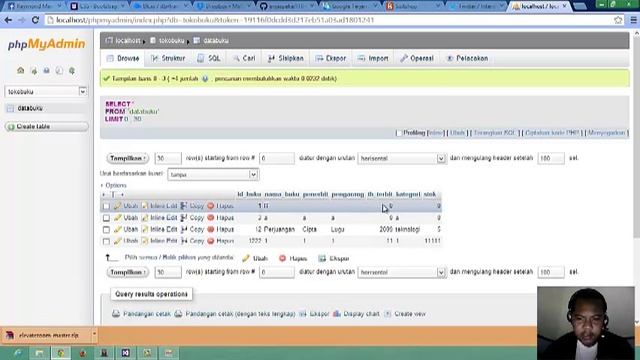Click the Create view icon
The width and height of the screenshot is (640, 360).
coord(388,314)
